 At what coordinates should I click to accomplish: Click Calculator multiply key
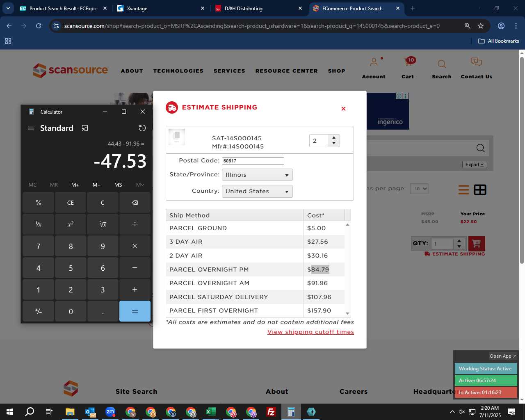(135, 246)
